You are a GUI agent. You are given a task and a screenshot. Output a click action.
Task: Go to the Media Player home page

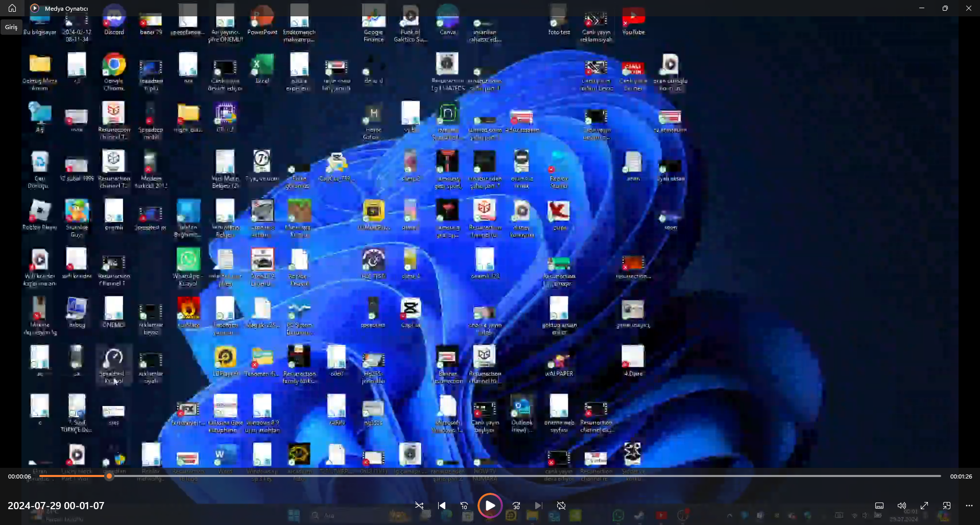(x=12, y=8)
